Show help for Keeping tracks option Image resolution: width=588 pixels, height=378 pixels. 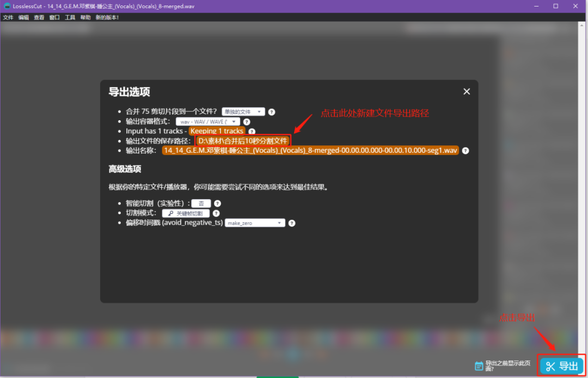(252, 132)
